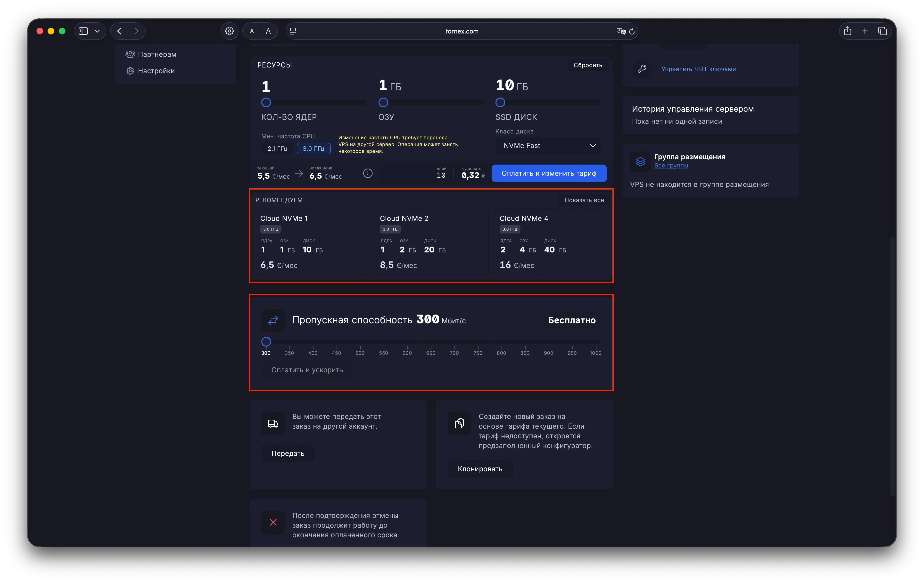This screenshot has width=924, height=583.
Task: Click the Передать button
Action: 288,453
